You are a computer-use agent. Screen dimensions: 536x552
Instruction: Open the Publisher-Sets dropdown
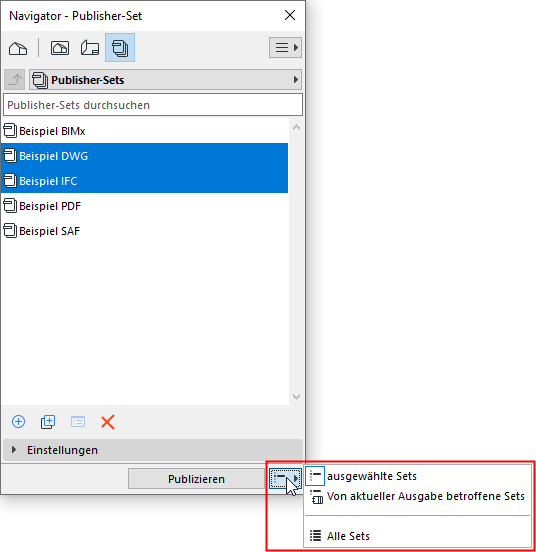(x=165, y=80)
